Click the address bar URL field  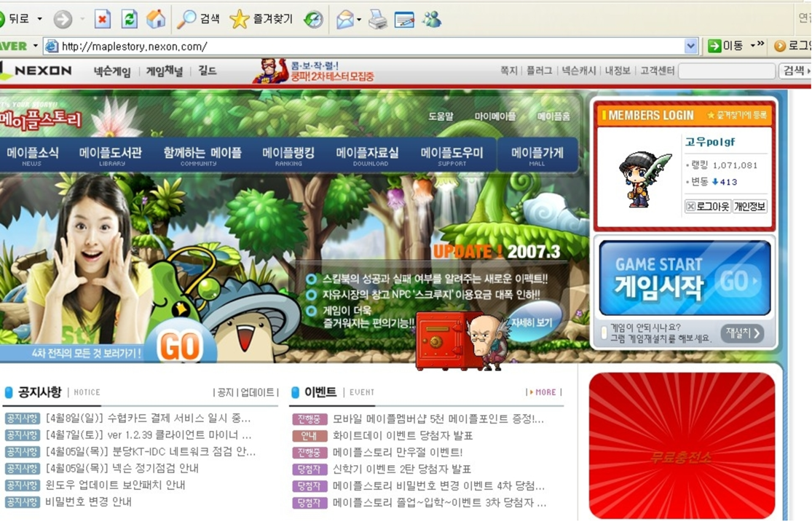[370, 46]
